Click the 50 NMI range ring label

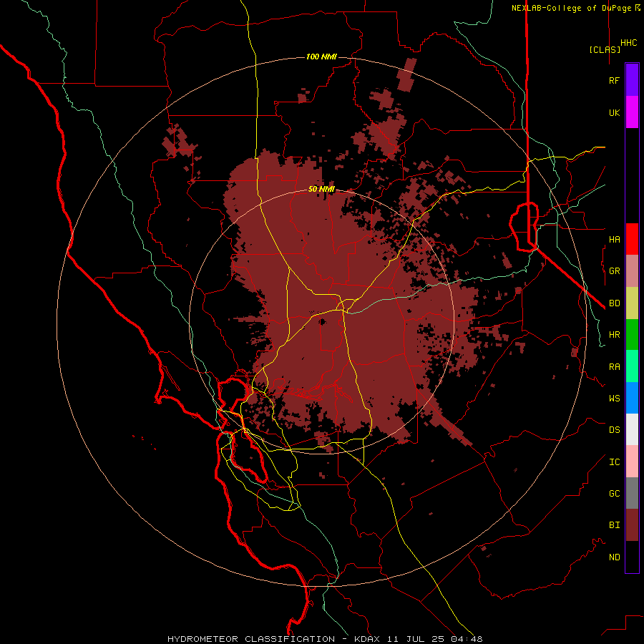tap(321, 189)
